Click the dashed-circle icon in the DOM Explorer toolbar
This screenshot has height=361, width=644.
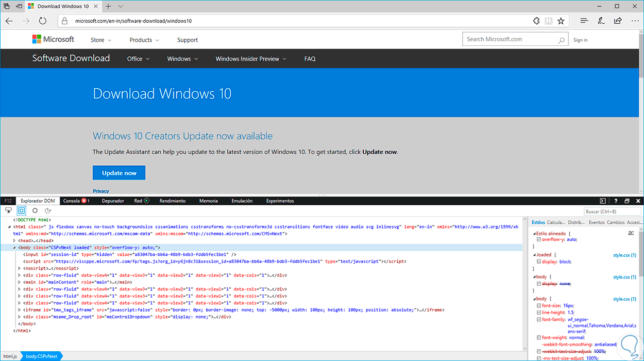click(48, 210)
